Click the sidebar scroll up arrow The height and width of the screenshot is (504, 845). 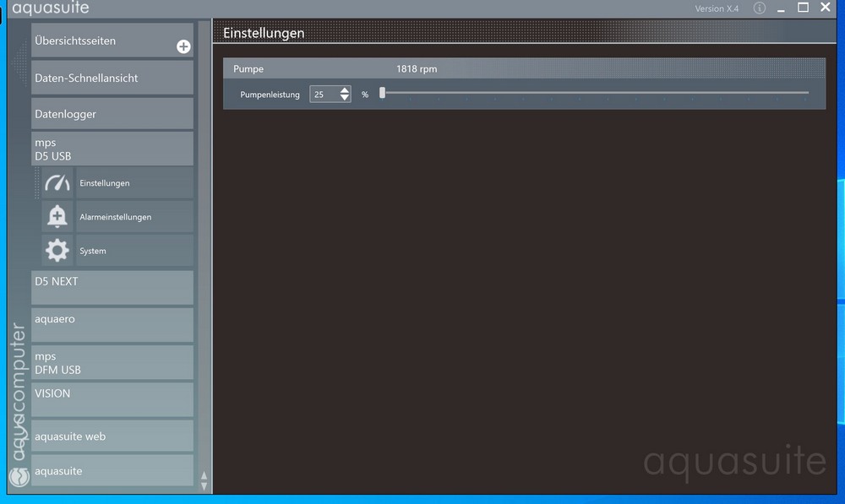[204, 476]
